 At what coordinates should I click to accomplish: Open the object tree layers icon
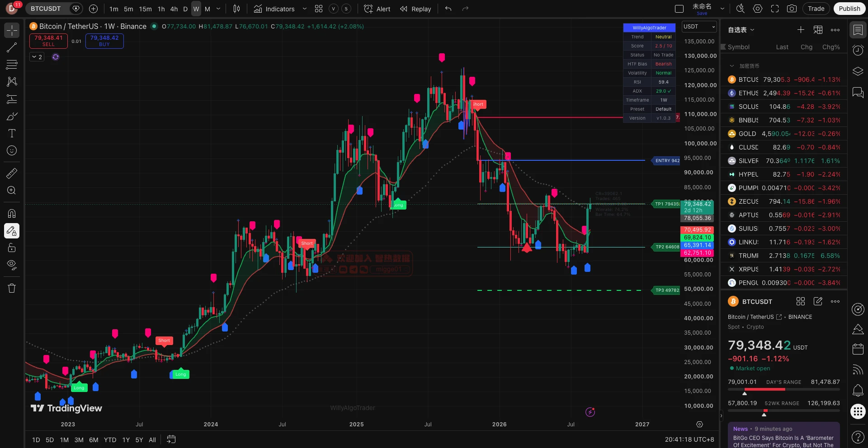pos(858,71)
